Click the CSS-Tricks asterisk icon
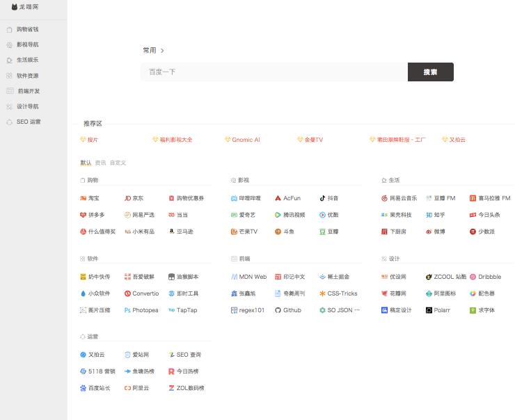 pos(322,293)
